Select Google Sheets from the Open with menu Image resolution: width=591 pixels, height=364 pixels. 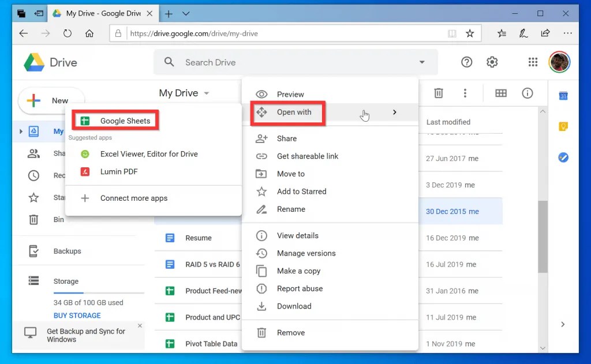click(x=115, y=121)
